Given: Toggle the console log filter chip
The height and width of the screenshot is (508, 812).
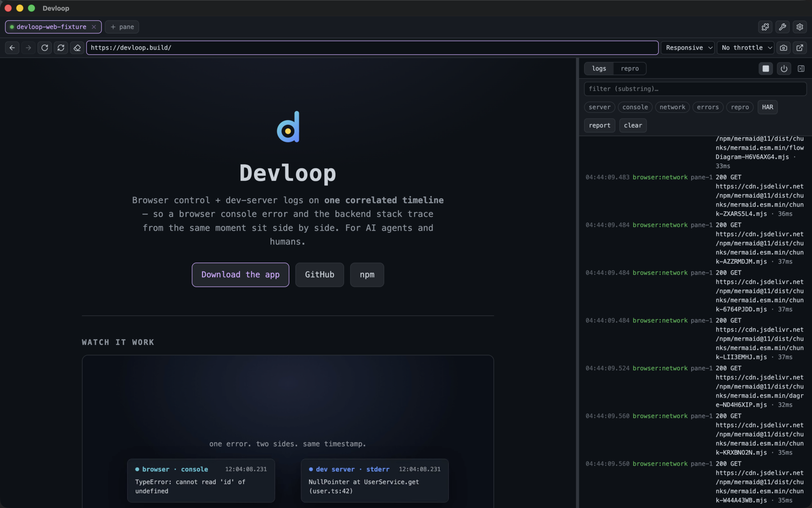Looking at the screenshot, I should coord(635,107).
